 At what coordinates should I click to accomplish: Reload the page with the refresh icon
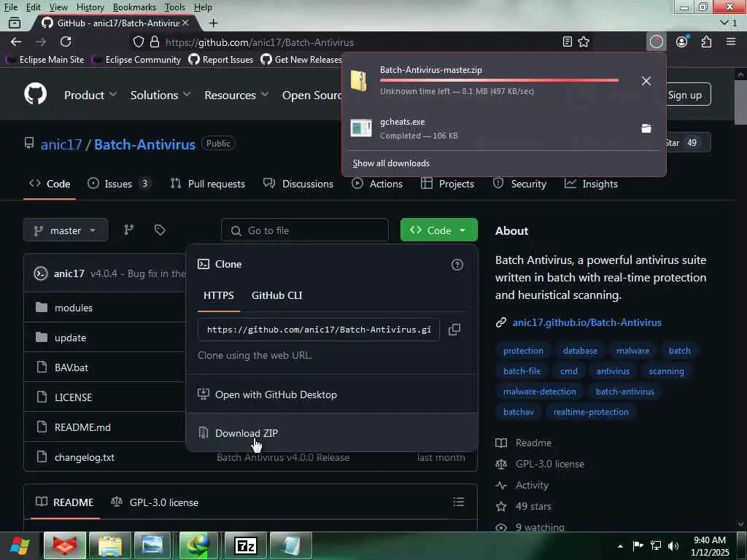(x=66, y=42)
